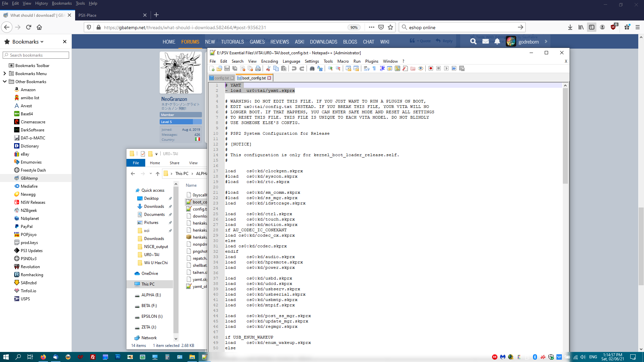Click the Copy icon in Notepad++ toolbar
This screenshot has height=362, width=644.
click(276, 68)
